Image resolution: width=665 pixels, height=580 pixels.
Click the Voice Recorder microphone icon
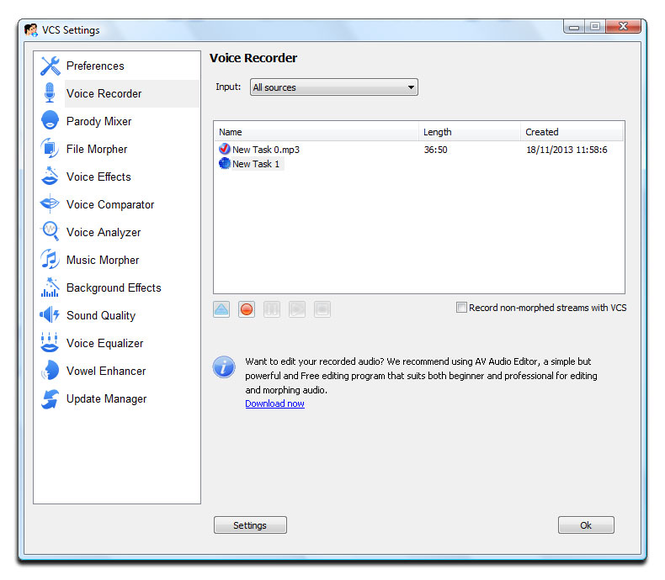(x=50, y=93)
